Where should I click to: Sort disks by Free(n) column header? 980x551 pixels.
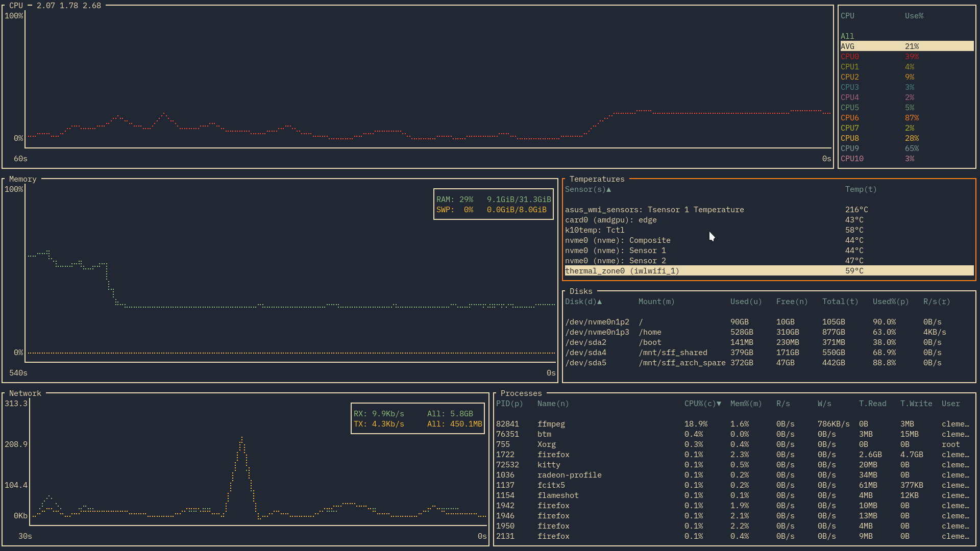[x=792, y=302]
